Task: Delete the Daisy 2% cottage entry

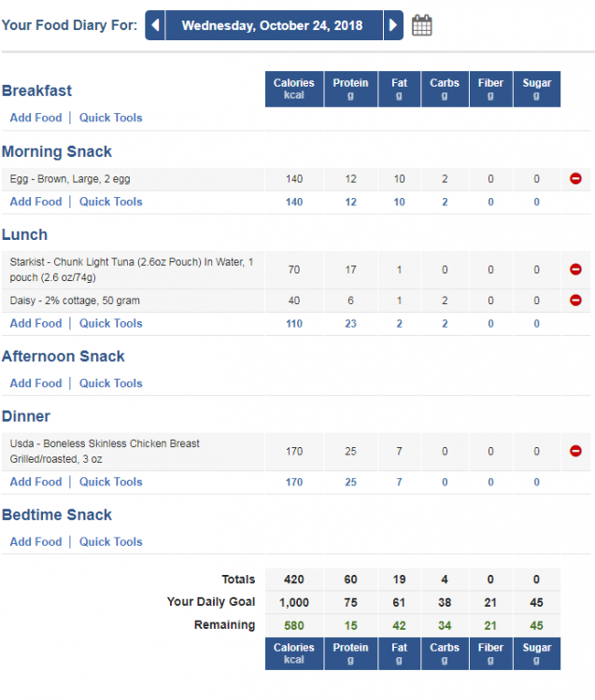Action: [x=575, y=301]
